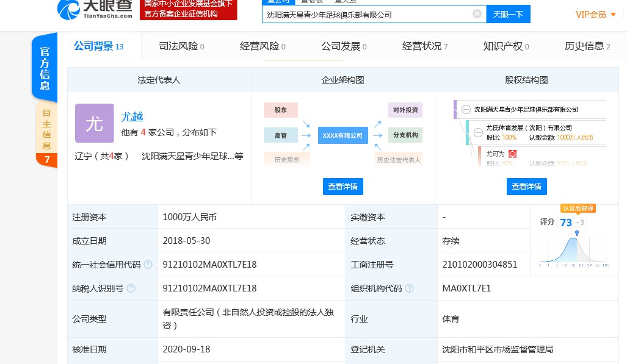The image size is (627, 364).
Task: Click the help icon next to 纳税人识别号
Action: (131, 288)
